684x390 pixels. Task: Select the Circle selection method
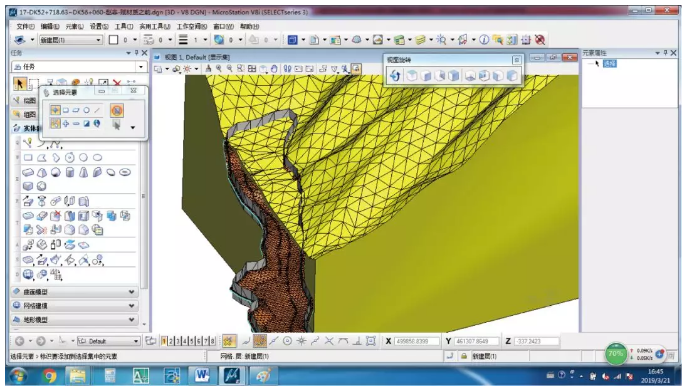86,110
